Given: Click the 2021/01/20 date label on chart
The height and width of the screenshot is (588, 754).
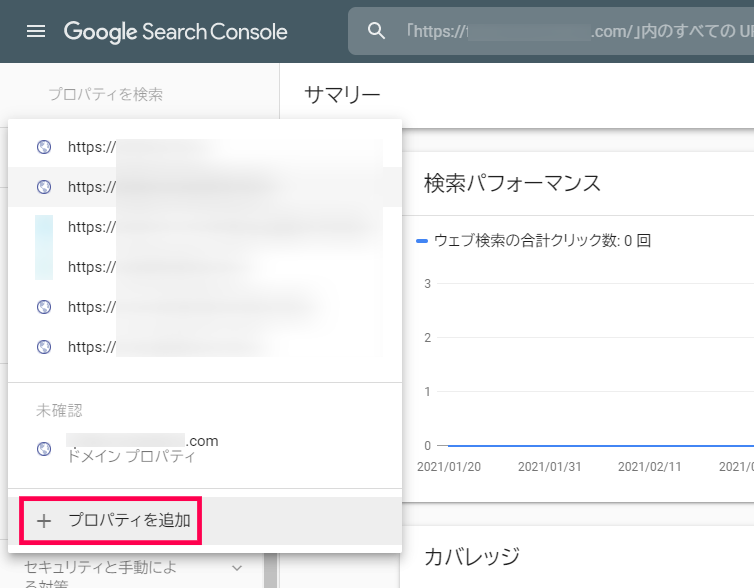Looking at the screenshot, I should pos(449,466).
